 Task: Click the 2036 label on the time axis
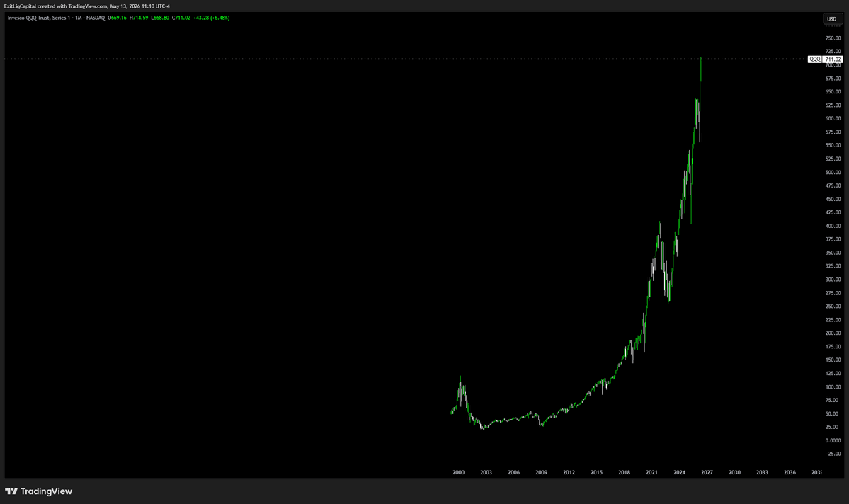[790, 473]
